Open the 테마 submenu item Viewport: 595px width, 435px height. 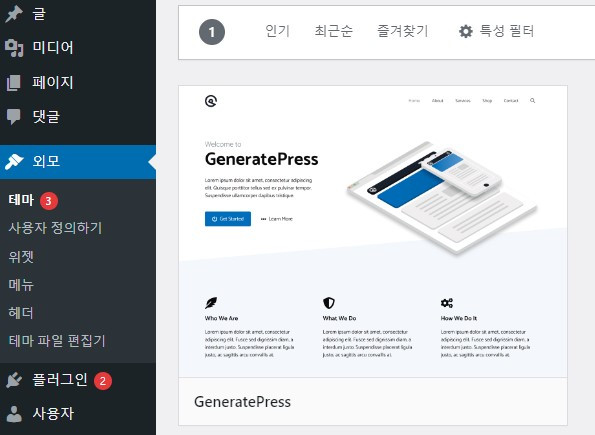click(x=22, y=200)
